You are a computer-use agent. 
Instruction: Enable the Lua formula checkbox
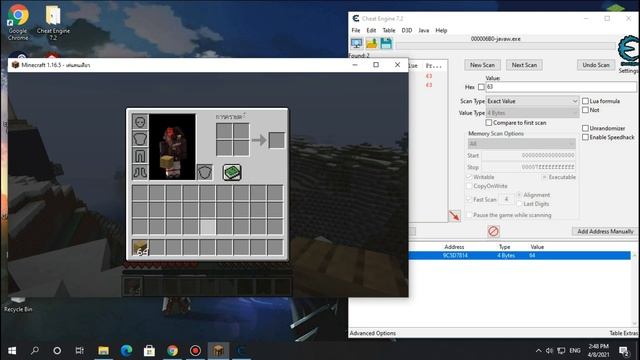tap(585, 101)
